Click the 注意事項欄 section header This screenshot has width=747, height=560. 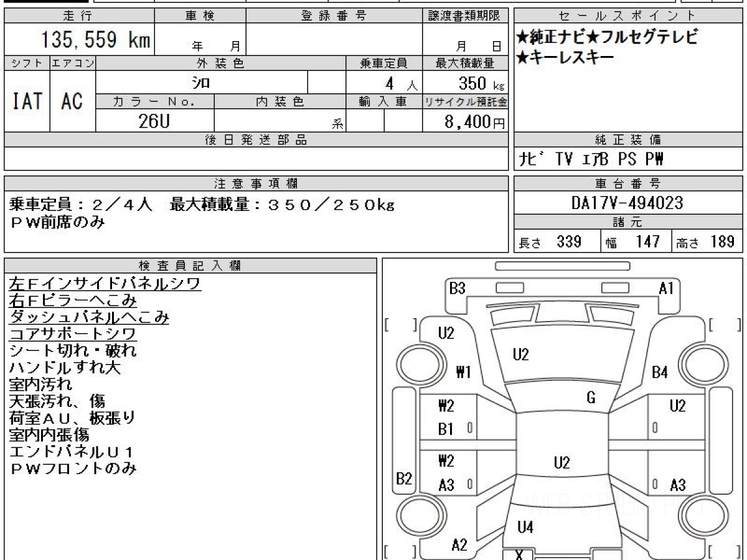pos(256,184)
